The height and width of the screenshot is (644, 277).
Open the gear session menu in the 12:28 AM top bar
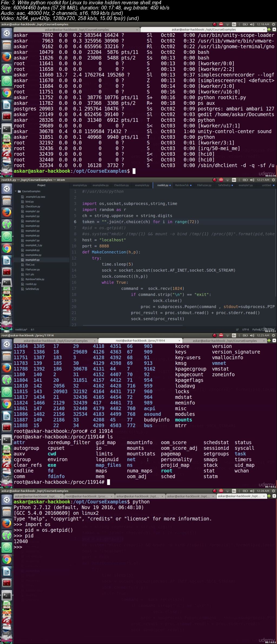[x=273, y=491]
